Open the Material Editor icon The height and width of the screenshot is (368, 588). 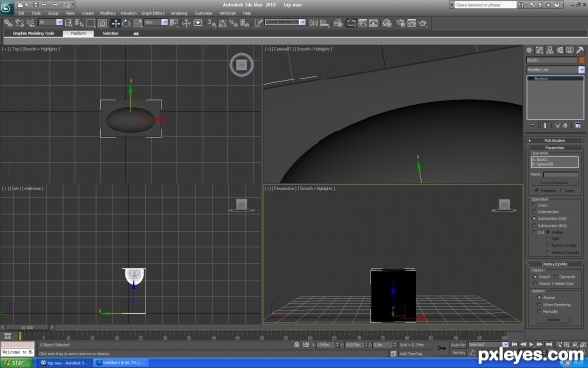click(387, 24)
